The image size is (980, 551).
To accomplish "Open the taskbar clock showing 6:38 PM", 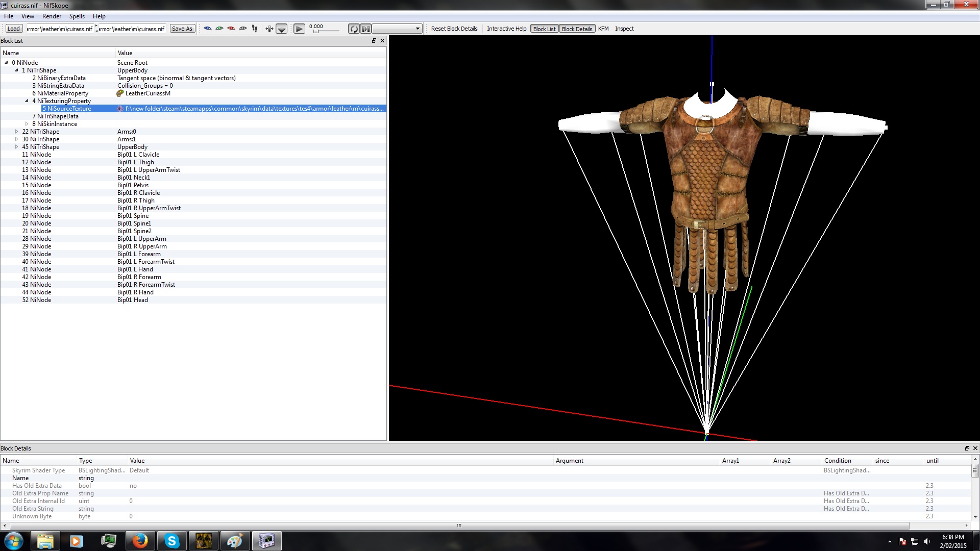I will click(953, 541).
